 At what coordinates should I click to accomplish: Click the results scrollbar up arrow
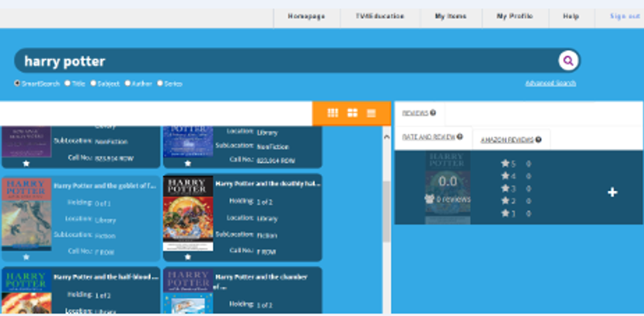(386, 138)
